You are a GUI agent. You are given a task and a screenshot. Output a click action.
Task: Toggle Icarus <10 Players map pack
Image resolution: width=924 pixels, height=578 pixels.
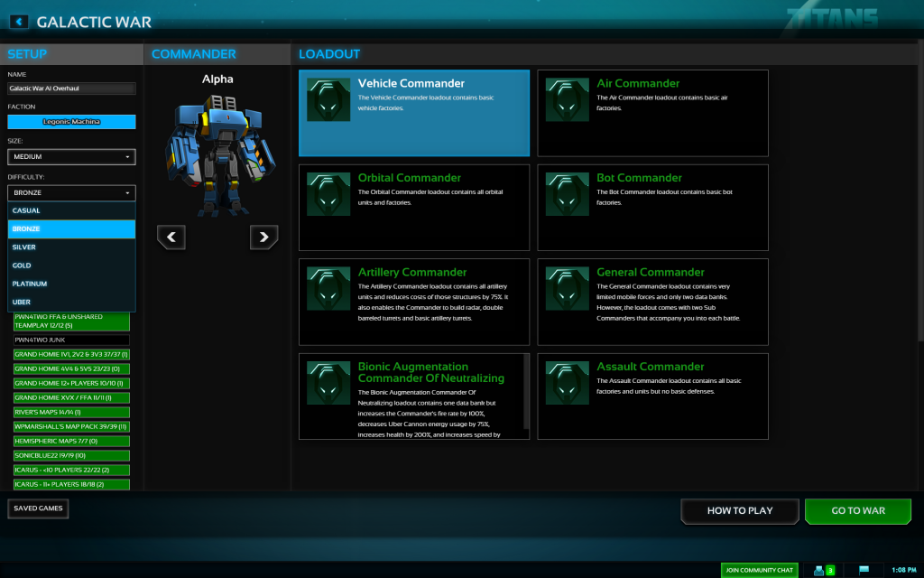tap(71, 470)
